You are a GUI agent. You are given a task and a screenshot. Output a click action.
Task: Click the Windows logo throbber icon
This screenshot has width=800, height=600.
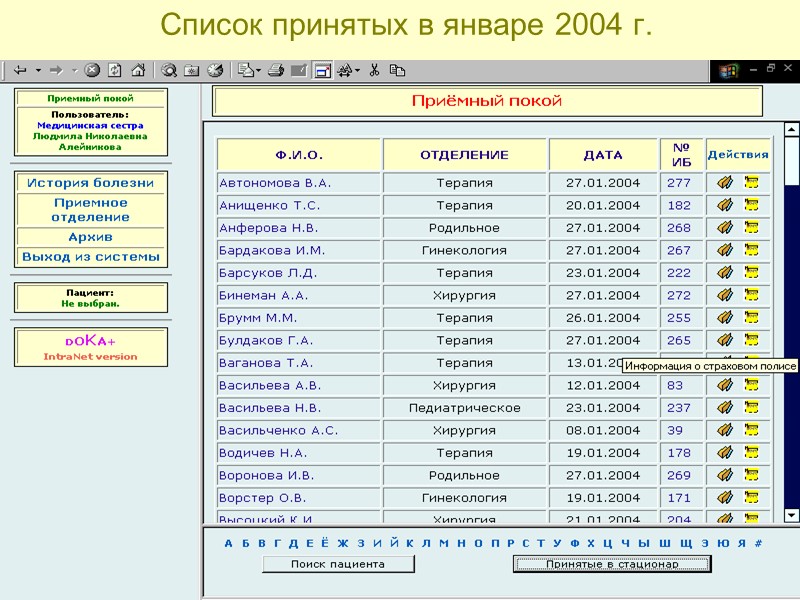pos(729,70)
